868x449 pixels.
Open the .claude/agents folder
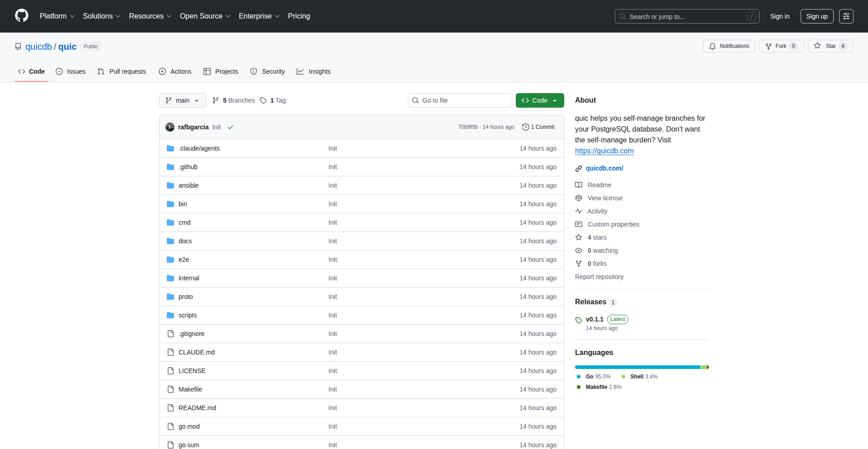coord(199,148)
